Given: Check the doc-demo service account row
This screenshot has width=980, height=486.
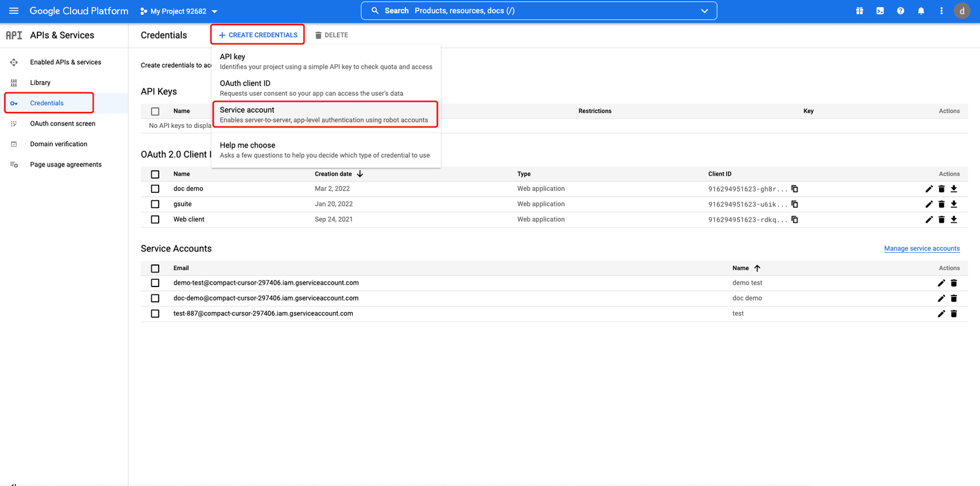Looking at the screenshot, I should coord(155,299).
